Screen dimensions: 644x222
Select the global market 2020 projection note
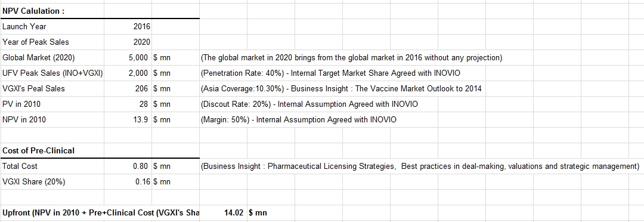tap(351, 57)
